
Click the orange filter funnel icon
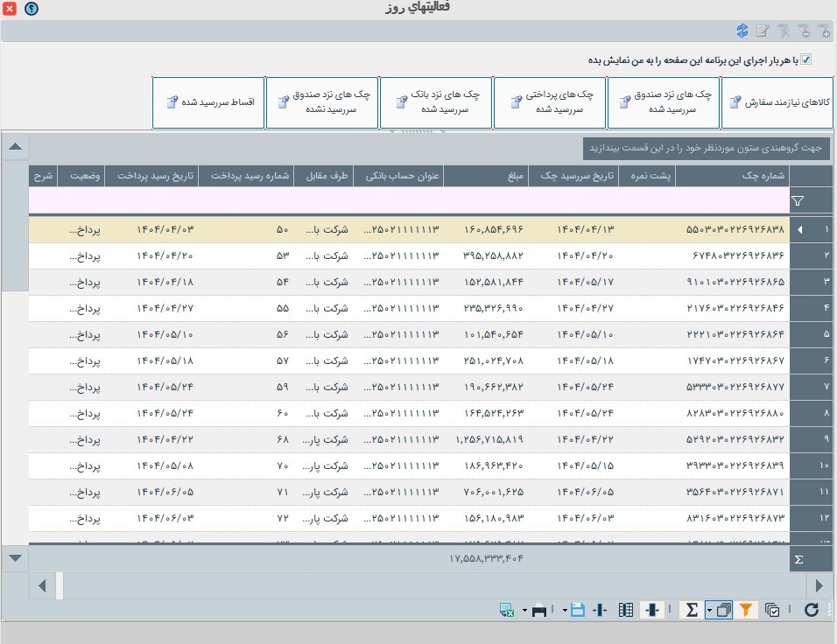746,611
